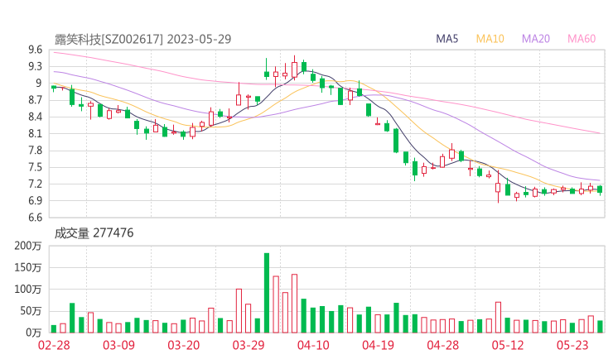
Task: Click the MA20 legend label
Action: (536, 39)
